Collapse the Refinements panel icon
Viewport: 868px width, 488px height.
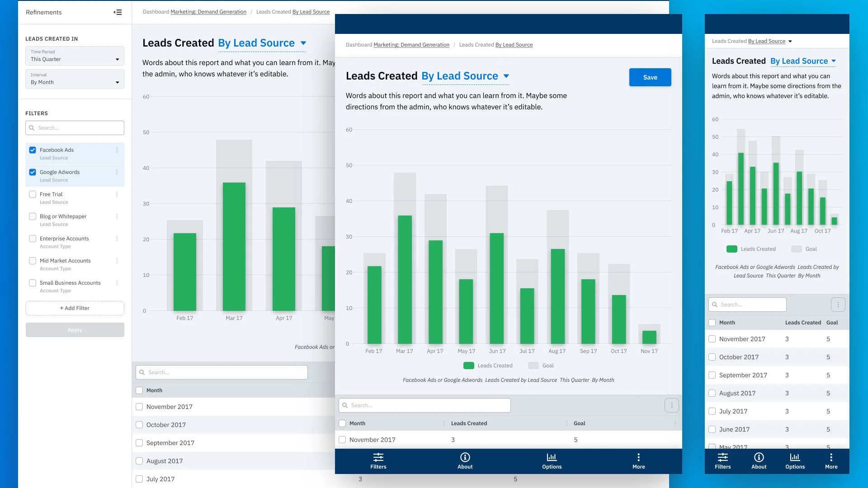pos(118,12)
